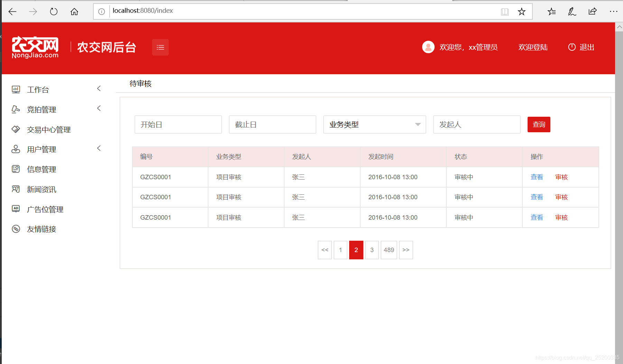Refresh the page
The height and width of the screenshot is (364, 623).
54,12
